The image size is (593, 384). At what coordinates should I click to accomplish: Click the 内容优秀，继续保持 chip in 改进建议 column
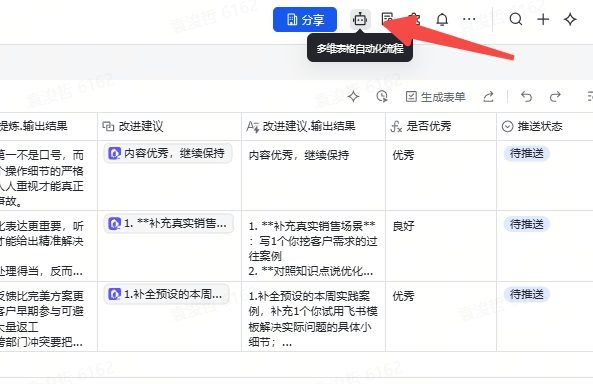point(168,153)
